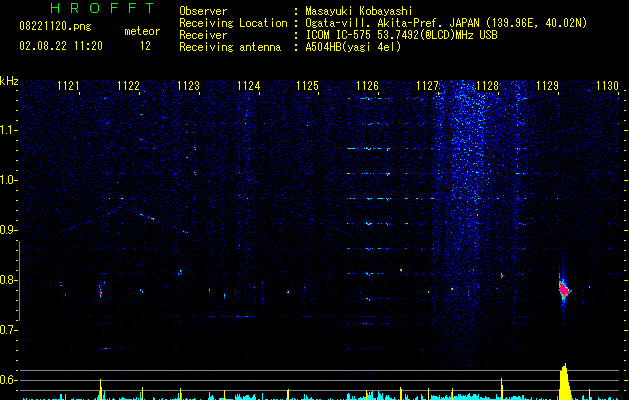Image resolution: width=629 pixels, height=400 pixels.
Task: Click the 1.0 frequency axis label
Action: [x=8, y=180]
